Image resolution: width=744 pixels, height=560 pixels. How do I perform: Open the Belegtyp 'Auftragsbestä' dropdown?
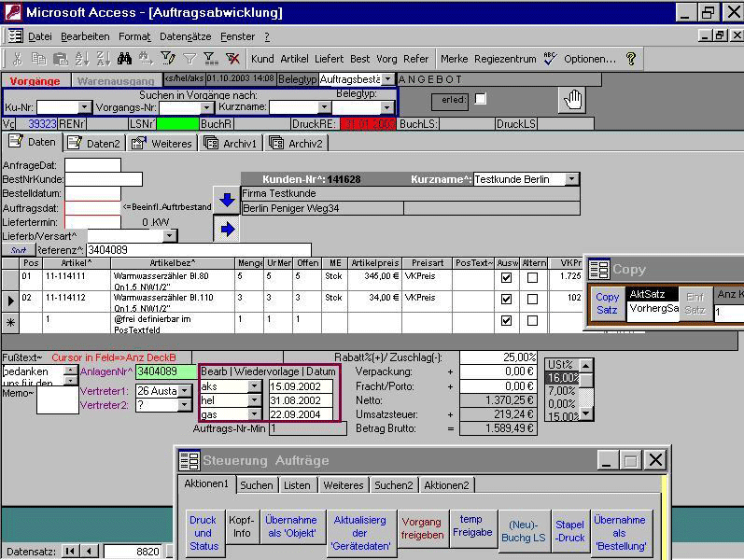tap(386, 79)
